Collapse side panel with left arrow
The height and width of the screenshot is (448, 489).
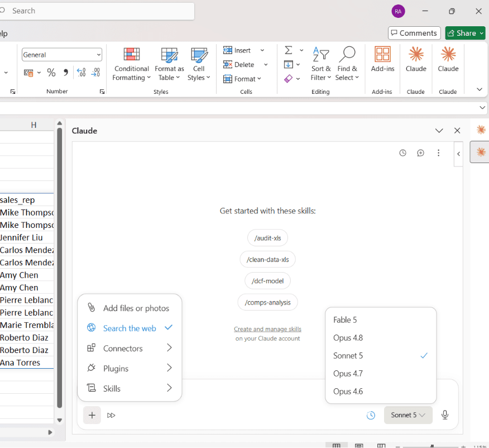(x=458, y=154)
